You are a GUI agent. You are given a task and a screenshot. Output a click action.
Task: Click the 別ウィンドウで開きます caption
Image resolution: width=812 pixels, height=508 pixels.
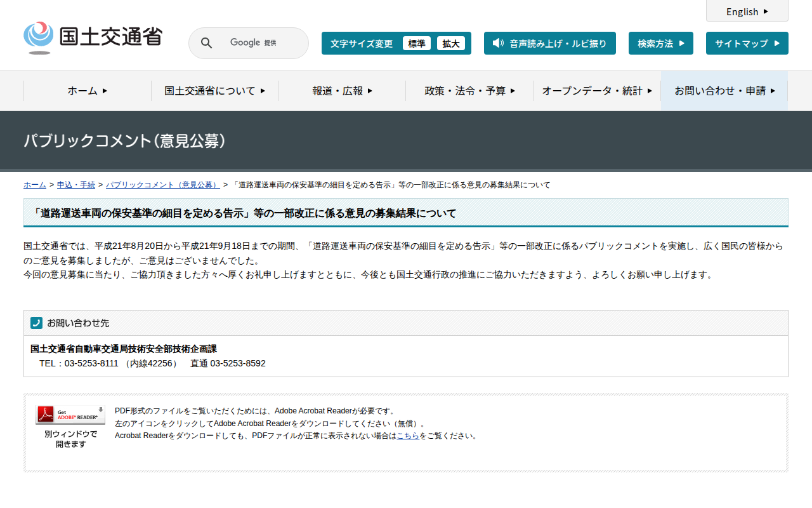tap(70, 439)
